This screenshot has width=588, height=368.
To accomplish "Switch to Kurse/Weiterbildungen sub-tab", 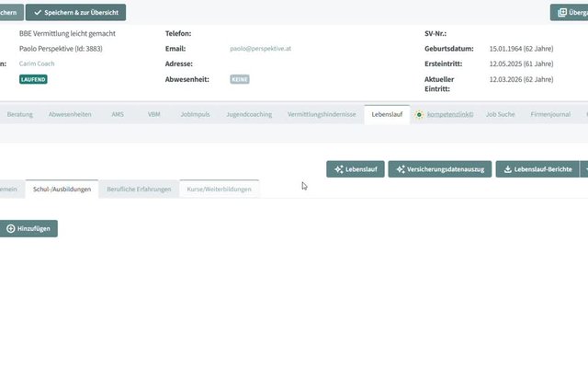I will pyautogui.click(x=219, y=189).
